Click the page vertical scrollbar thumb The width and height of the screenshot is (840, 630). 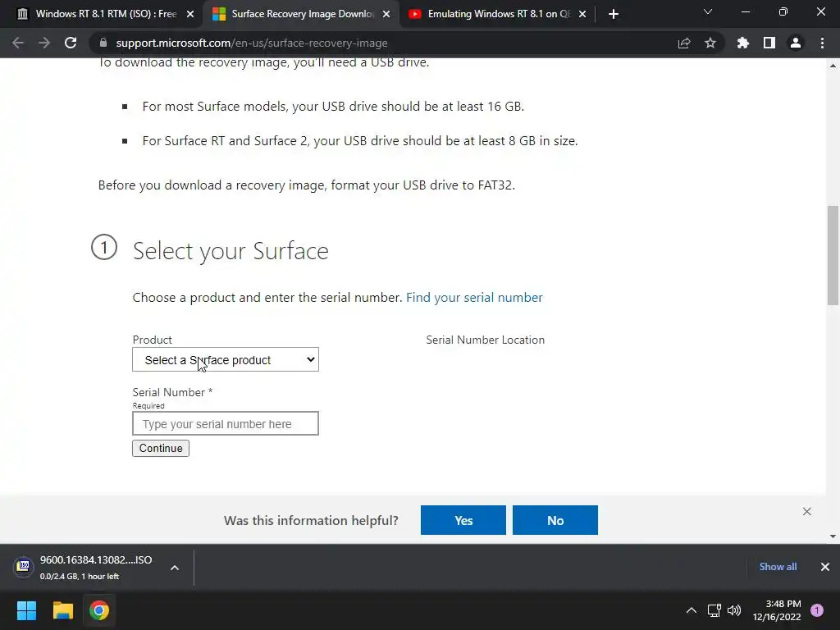point(833,255)
